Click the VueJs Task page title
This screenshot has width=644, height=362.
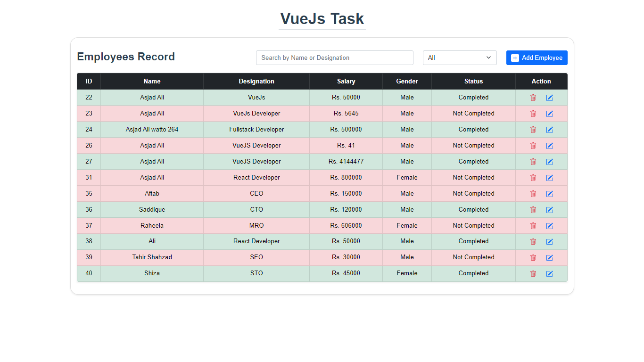point(322,19)
